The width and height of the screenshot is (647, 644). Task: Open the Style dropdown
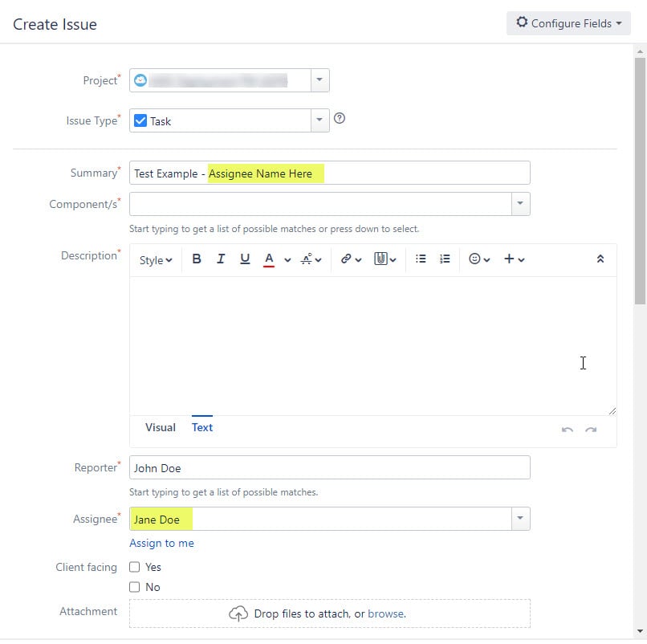pyautogui.click(x=156, y=260)
